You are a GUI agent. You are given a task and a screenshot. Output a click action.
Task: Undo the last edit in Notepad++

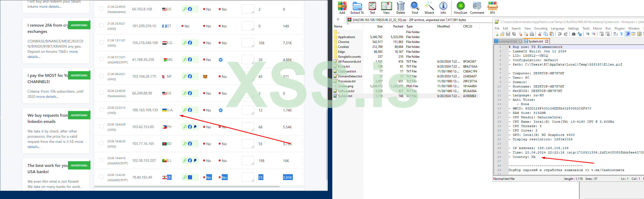pyautogui.click(x=560, y=34)
